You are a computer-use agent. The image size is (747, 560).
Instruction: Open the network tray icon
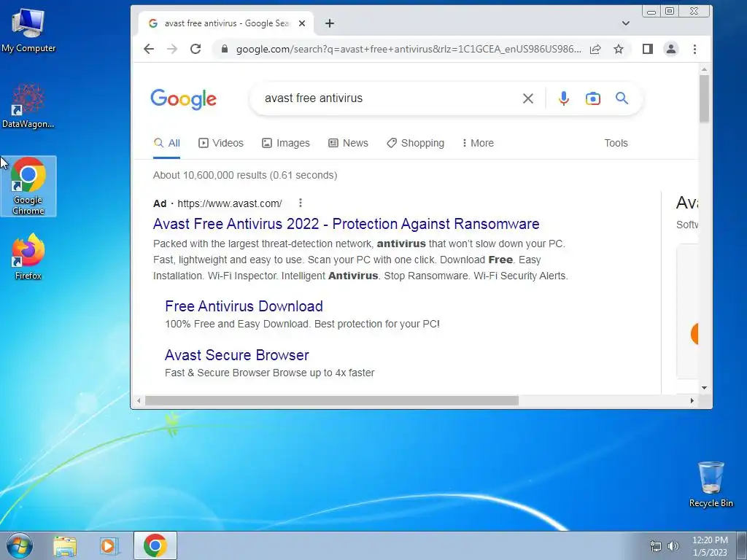[x=656, y=546]
